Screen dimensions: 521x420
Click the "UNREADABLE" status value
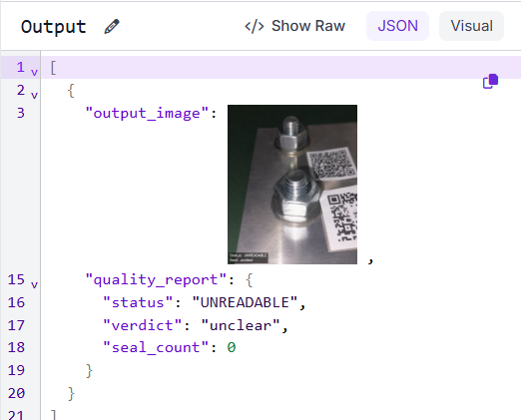245,302
